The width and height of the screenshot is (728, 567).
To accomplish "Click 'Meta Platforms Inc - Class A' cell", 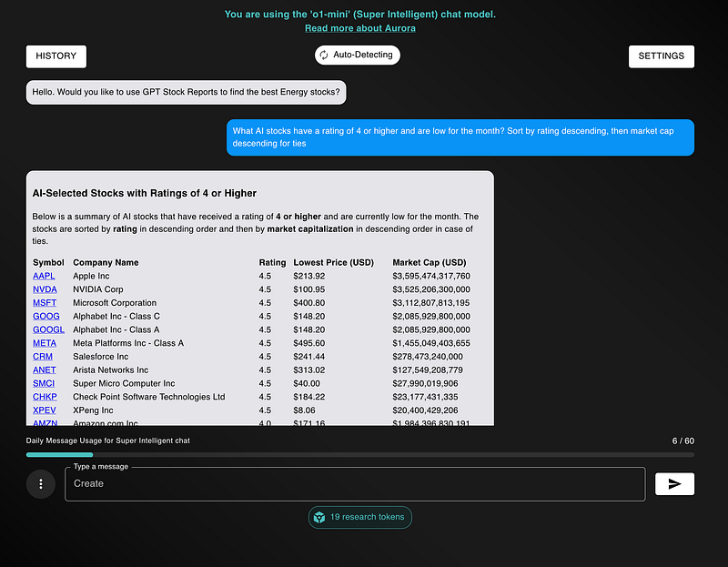I will click(128, 343).
